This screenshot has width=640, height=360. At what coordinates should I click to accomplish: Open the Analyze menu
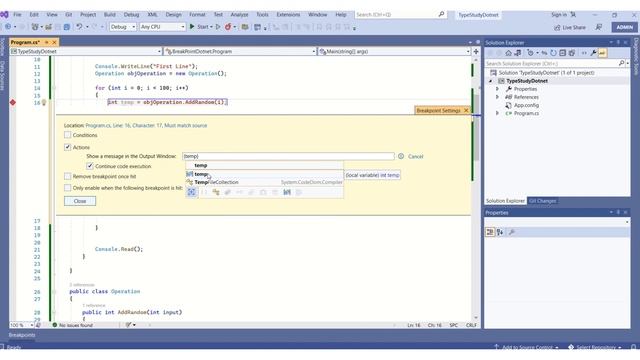(240, 15)
